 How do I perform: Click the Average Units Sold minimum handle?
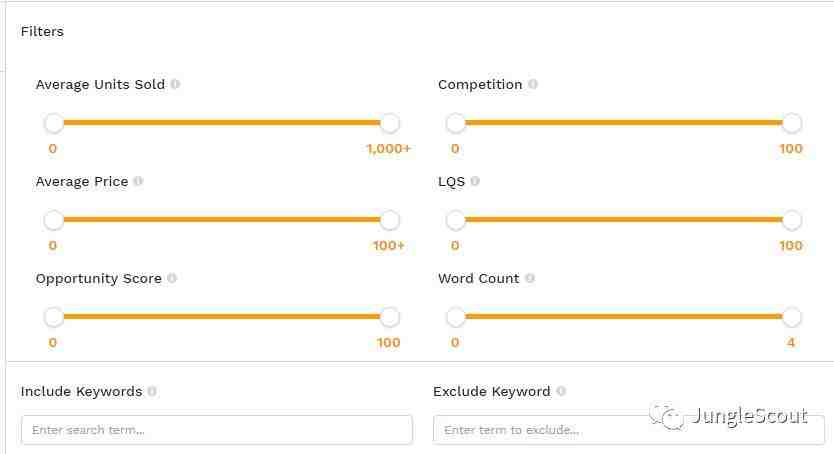pyautogui.click(x=54, y=123)
